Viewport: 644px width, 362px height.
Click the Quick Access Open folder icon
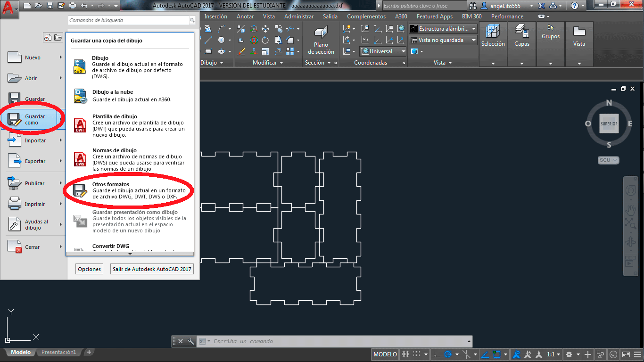(38, 6)
